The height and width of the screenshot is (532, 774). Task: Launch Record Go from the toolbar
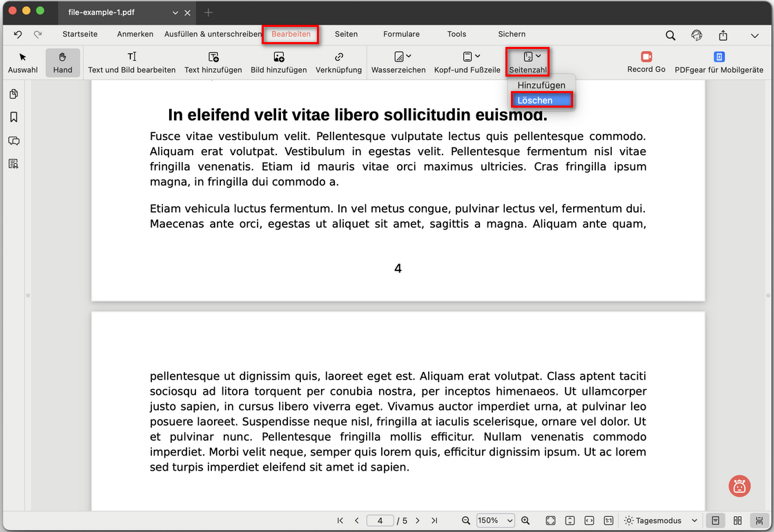(x=646, y=62)
